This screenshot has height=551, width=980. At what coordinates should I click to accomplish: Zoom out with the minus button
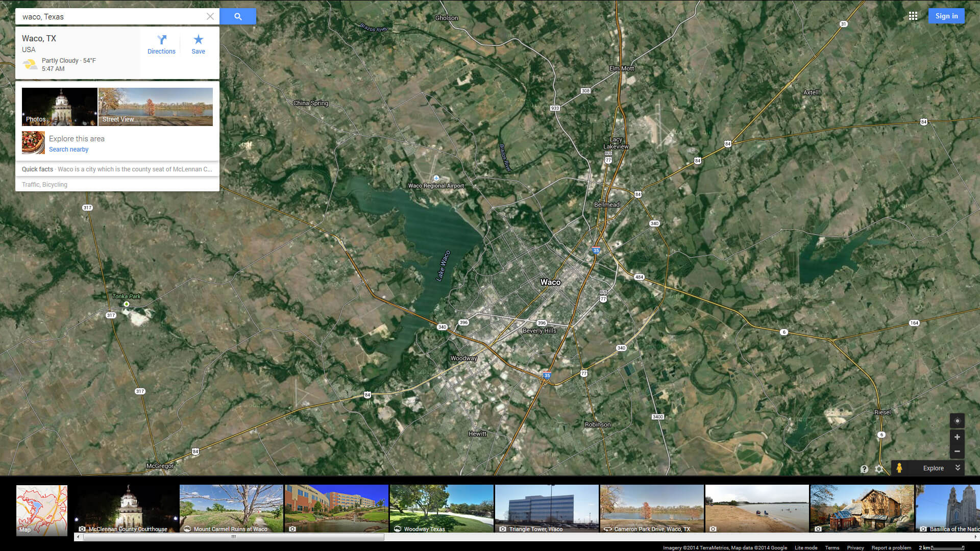click(x=957, y=452)
